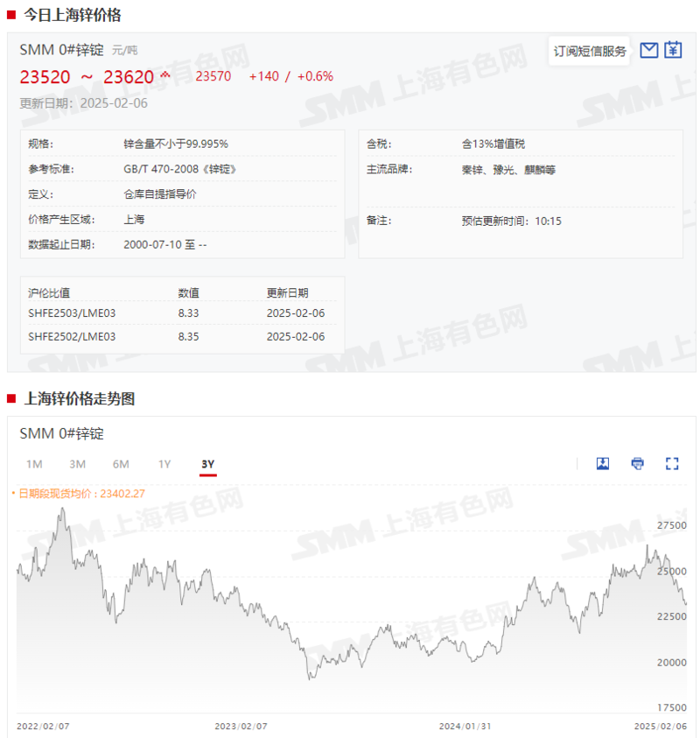Switch to the 6M range
The width and height of the screenshot is (700, 738).
[121, 465]
